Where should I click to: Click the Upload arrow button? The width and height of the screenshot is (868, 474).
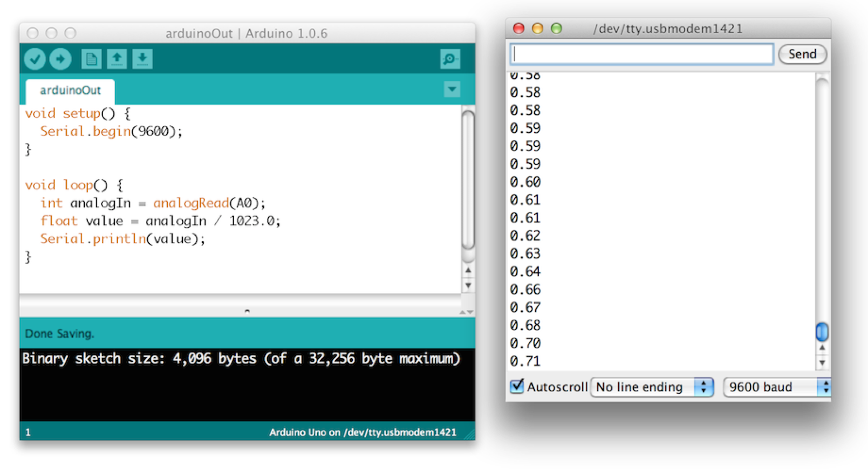60,59
